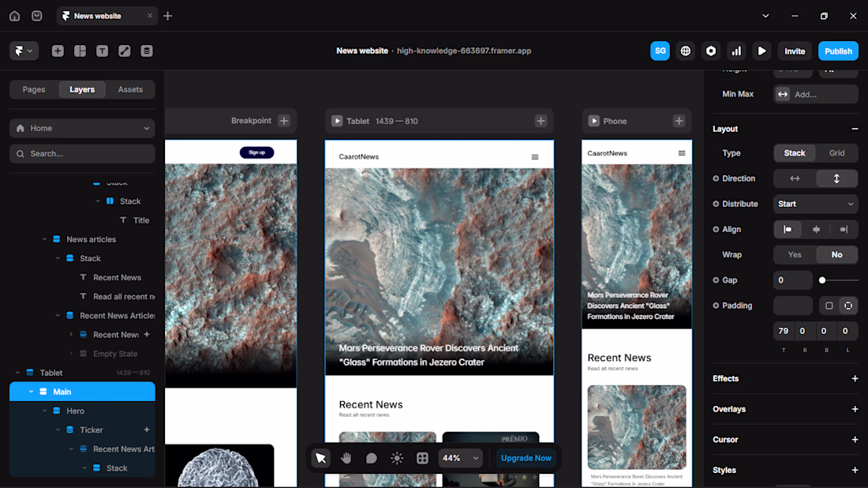Screen dimensions: 868x488
Task: Click the four-dot grid icon in the bottom toolbar
Action: click(422, 458)
